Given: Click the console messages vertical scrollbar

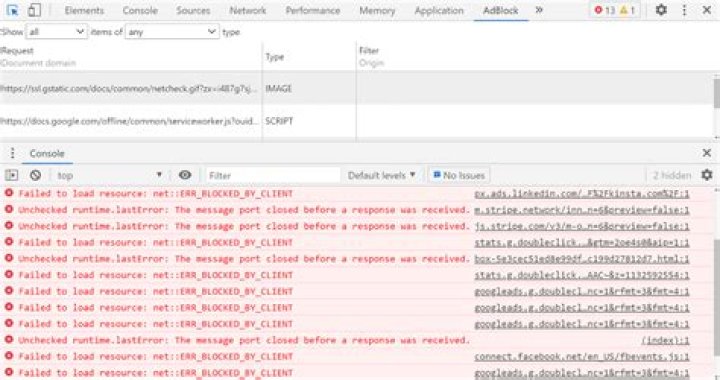Looking at the screenshot, I should [716, 297].
